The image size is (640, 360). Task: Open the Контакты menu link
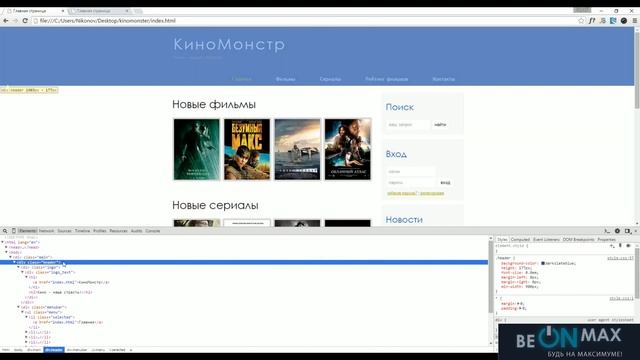point(443,79)
